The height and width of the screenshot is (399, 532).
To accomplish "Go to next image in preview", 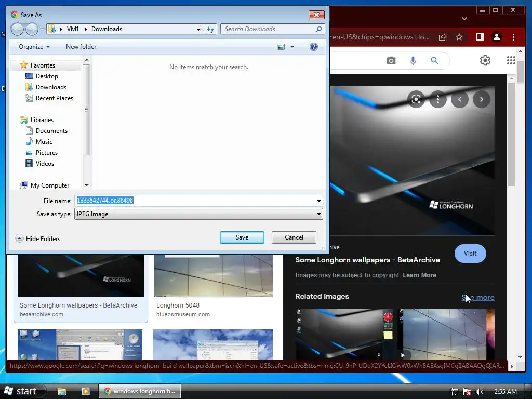I will 482,99.
